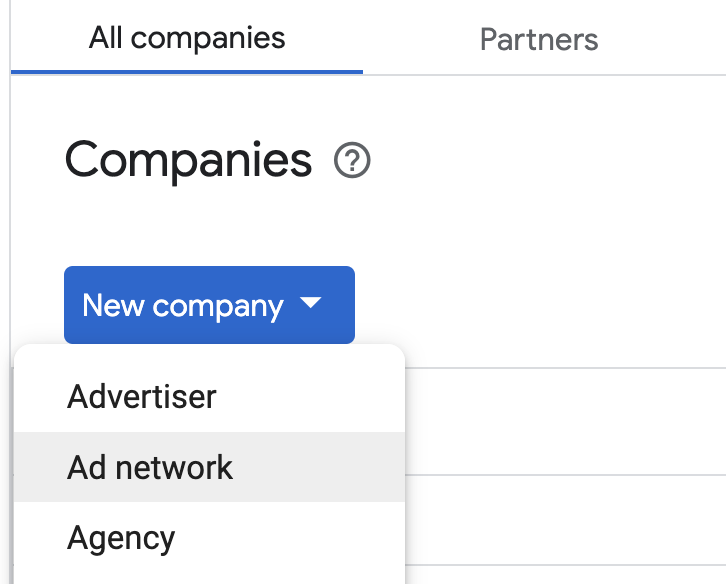Click the help icon beside Companies heading
726x584 pixels.
[353, 161]
